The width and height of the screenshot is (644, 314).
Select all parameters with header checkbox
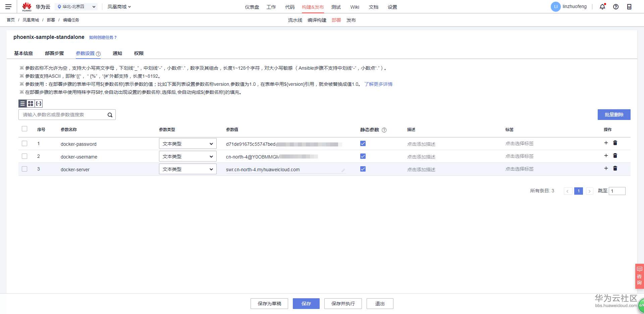pos(24,129)
